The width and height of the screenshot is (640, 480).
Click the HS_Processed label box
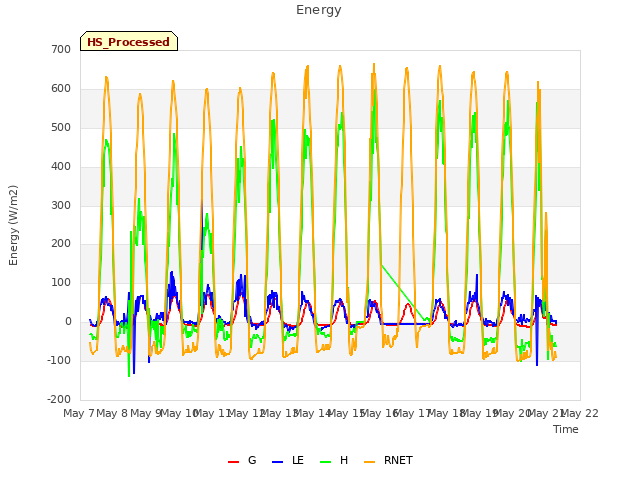[x=129, y=41]
